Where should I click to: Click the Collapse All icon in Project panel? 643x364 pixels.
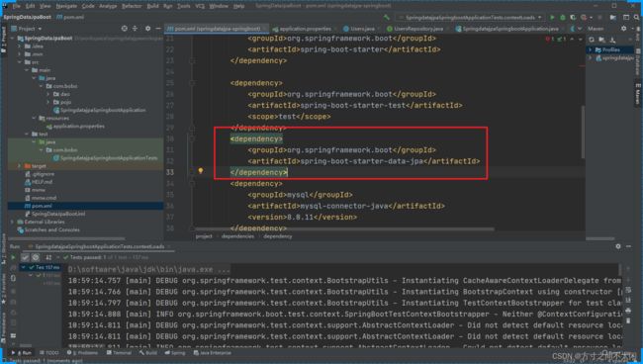(135, 29)
